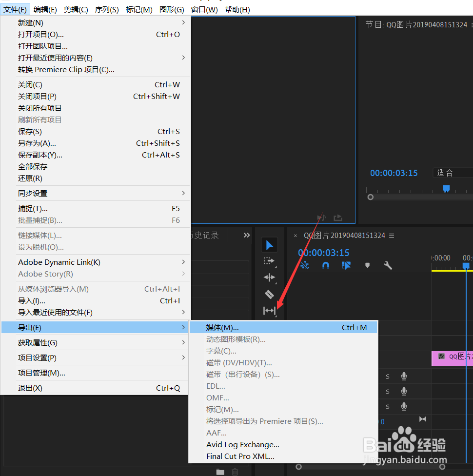Solo the first audio track
The image size is (473, 476).
coord(387,377)
